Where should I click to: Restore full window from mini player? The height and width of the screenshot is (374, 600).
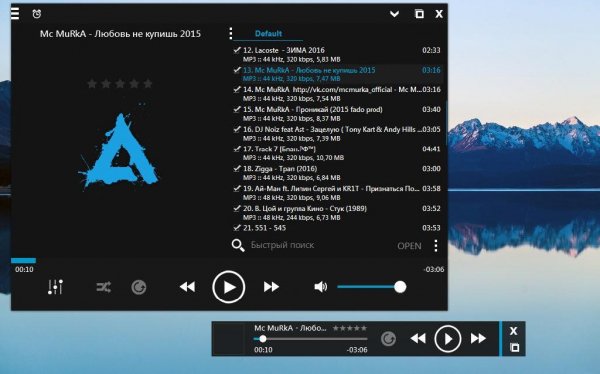click(515, 348)
